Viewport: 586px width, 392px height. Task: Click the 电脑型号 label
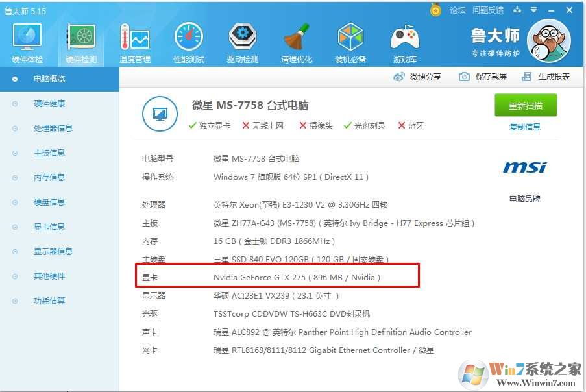157,159
